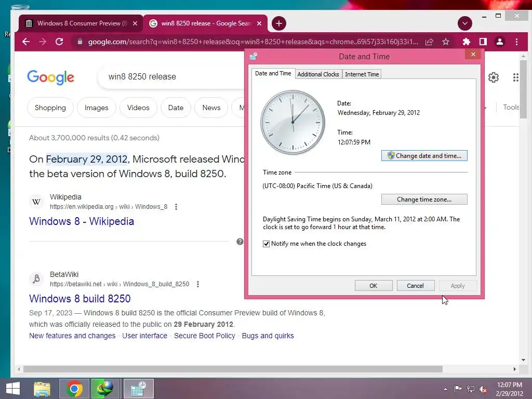Image resolution: width=532 pixels, height=399 pixels.
Task: Open the Bugs and quirks sitelink
Action: pos(268,336)
